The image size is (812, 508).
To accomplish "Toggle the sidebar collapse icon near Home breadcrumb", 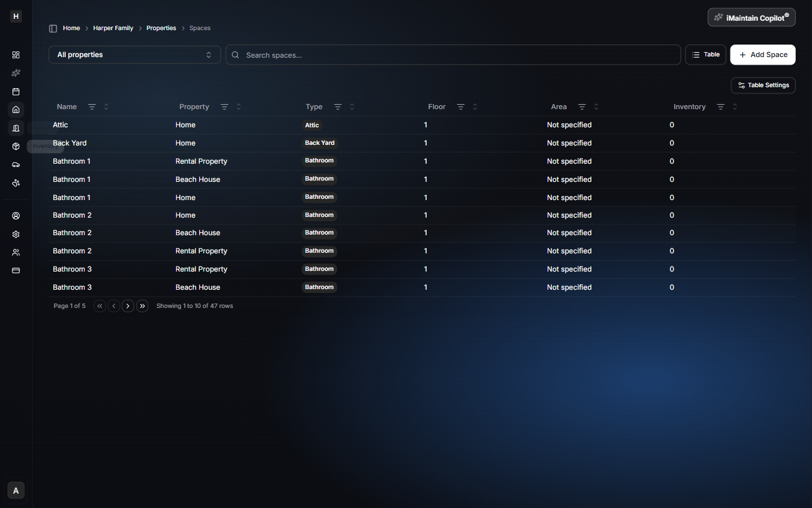I will pyautogui.click(x=53, y=28).
